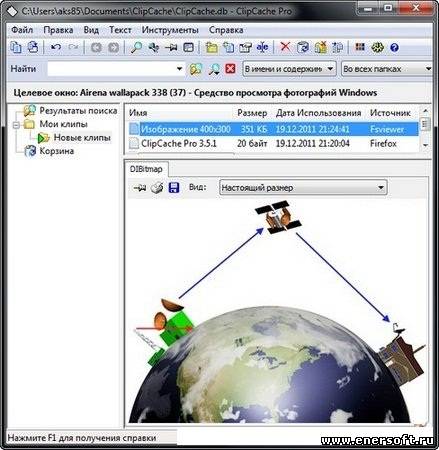Select the DIBitmap tab
The image size is (439, 450).
tap(146, 169)
